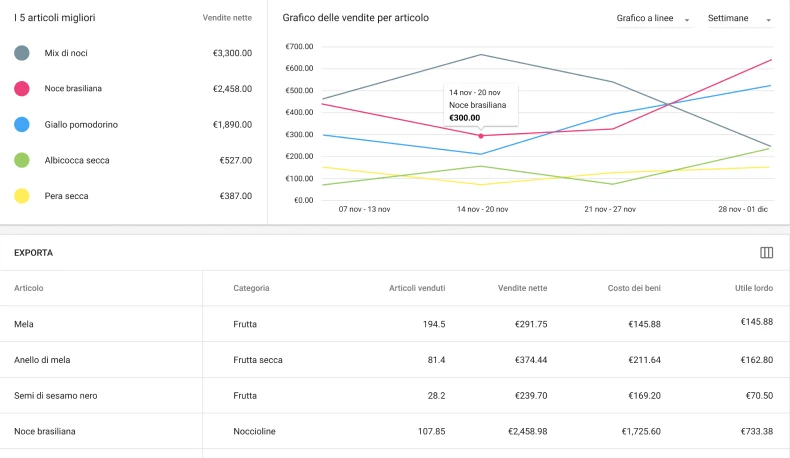Click the gray Mix di noci circle
The image size is (790, 458).
coord(22,53)
